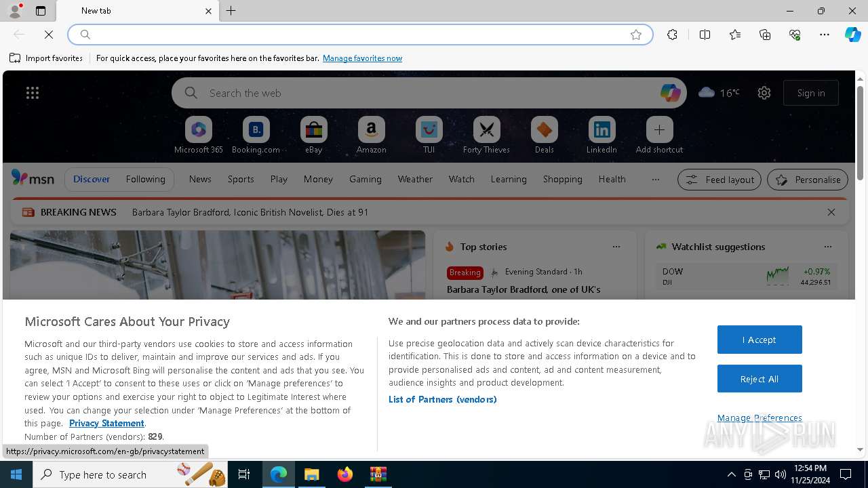Image resolution: width=868 pixels, height=488 pixels.
Task: Open the Deals shortcut
Action: click(x=544, y=136)
